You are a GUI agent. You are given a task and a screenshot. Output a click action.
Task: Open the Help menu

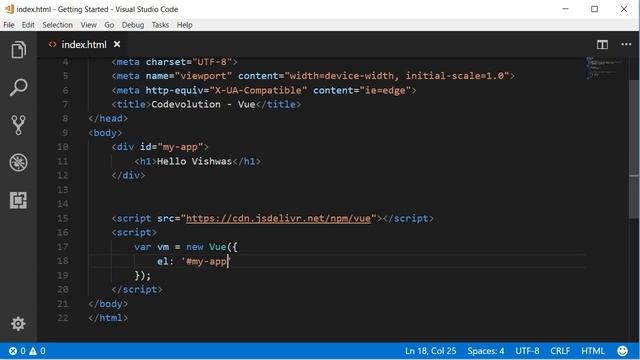click(184, 25)
